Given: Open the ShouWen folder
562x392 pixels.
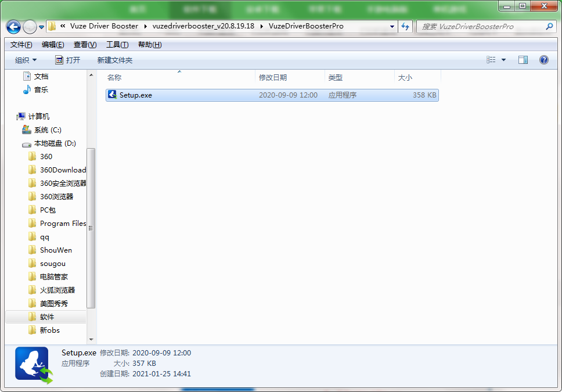Looking at the screenshot, I should [56, 250].
